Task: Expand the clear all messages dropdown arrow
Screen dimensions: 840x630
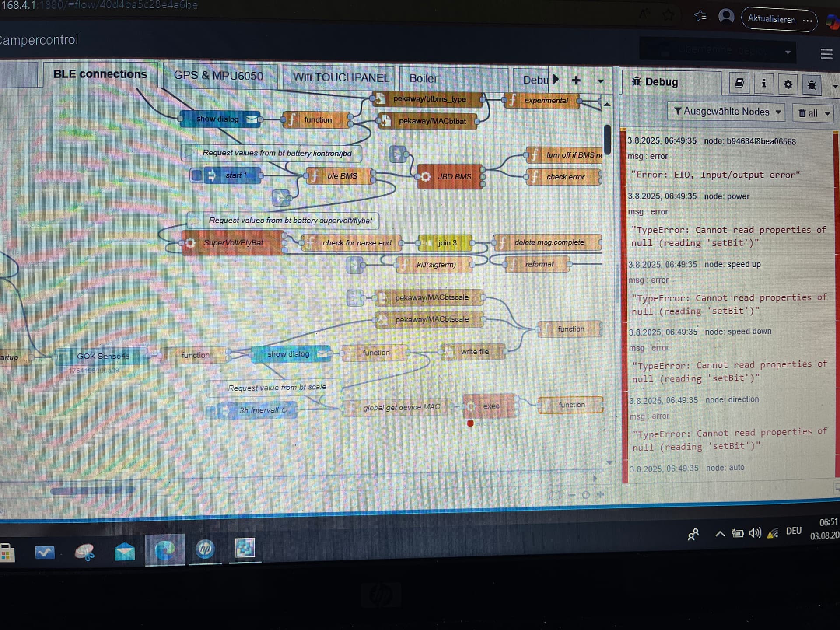Action: [x=827, y=113]
